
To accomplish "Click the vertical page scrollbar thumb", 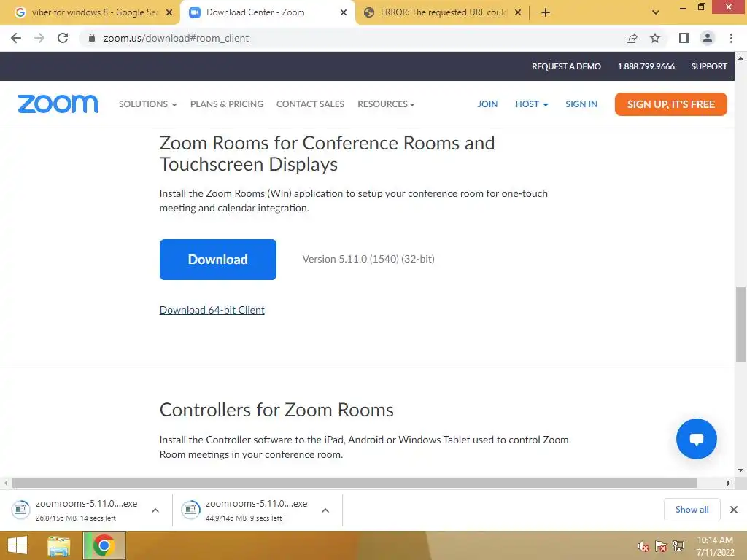I will coord(740,324).
